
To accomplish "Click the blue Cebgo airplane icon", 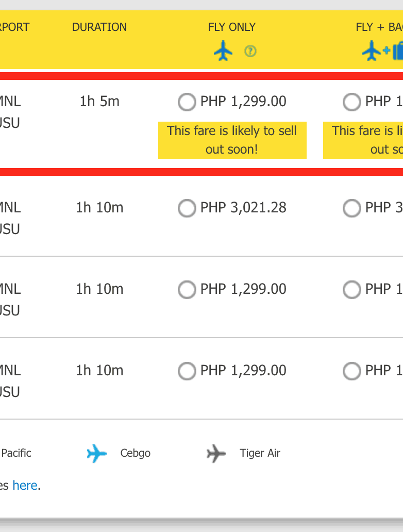I will point(96,454).
